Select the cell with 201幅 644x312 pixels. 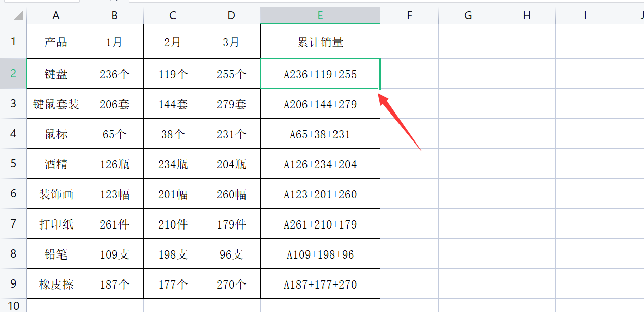pos(173,194)
